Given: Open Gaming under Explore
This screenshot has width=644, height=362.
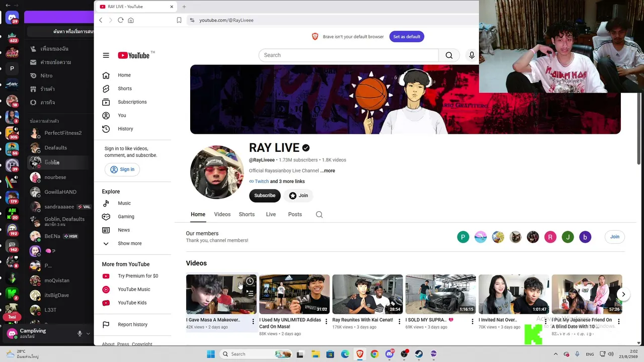Looking at the screenshot, I should pyautogui.click(x=126, y=217).
